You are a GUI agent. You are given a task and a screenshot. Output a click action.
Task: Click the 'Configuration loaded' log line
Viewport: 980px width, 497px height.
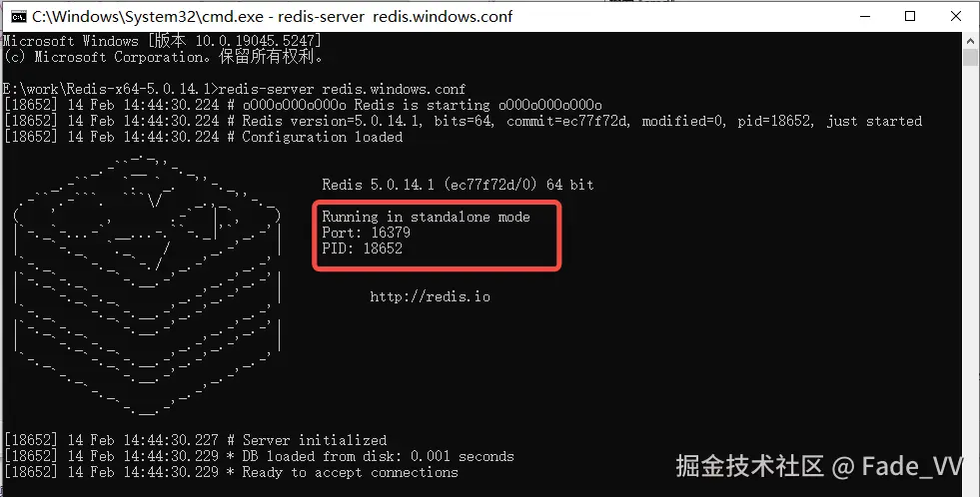pos(203,137)
